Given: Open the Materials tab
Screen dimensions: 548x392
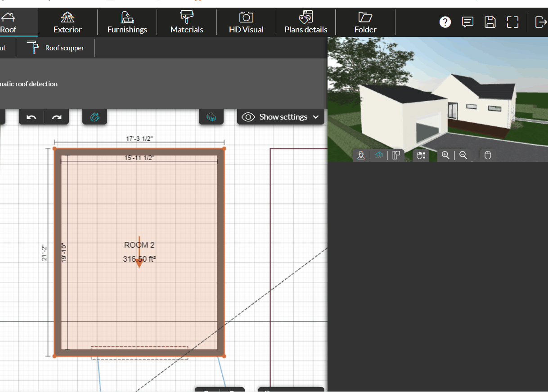Looking at the screenshot, I should click(186, 22).
